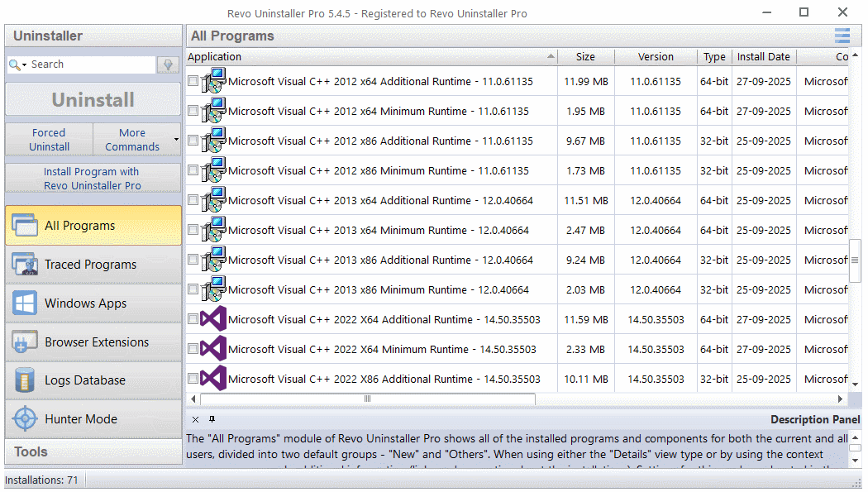This screenshot has height=492, width=868.
Task: Click the Hunter Mode crosshair icon
Action: click(x=25, y=419)
